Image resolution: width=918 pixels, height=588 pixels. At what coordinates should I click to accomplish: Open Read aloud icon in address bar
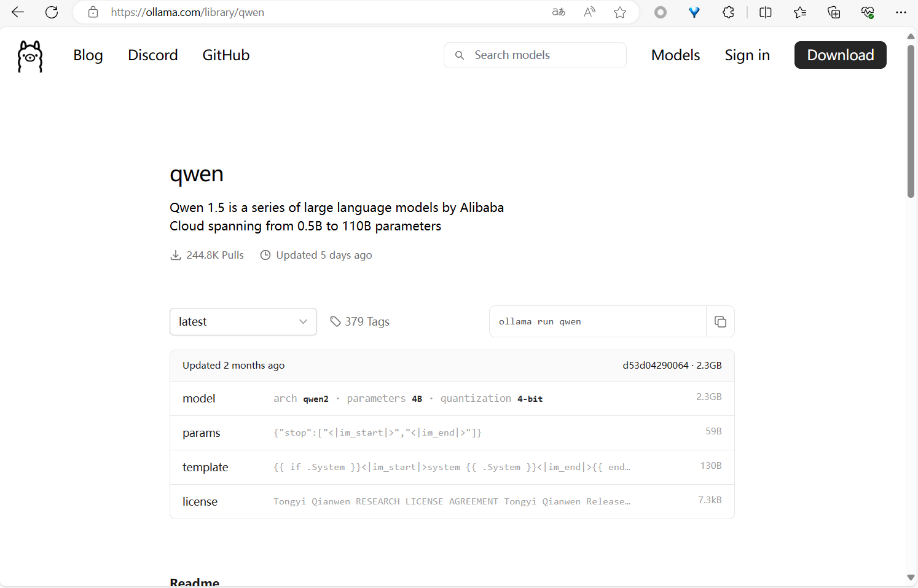[x=589, y=12]
